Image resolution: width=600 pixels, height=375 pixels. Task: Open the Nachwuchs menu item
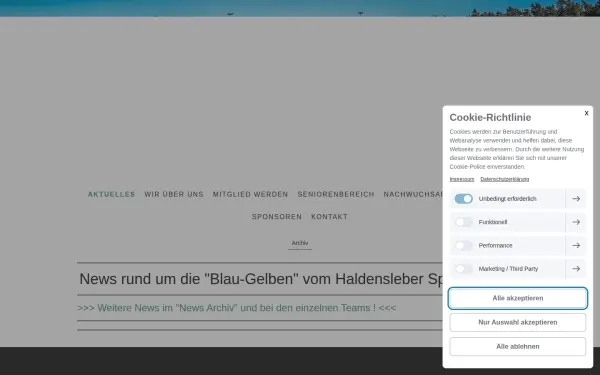413,194
